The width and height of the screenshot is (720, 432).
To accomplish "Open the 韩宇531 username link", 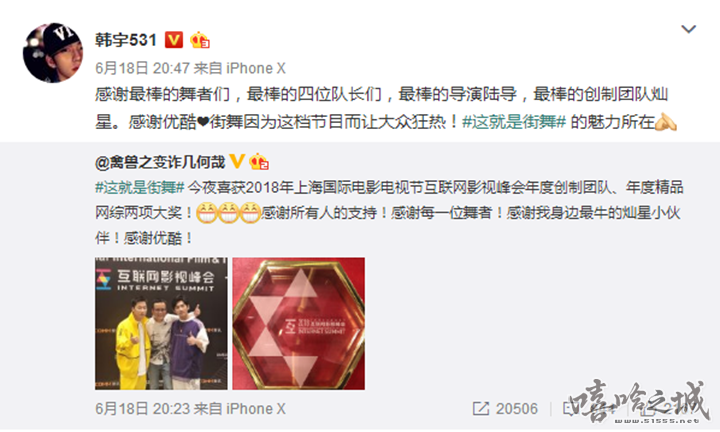I will [126, 40].
